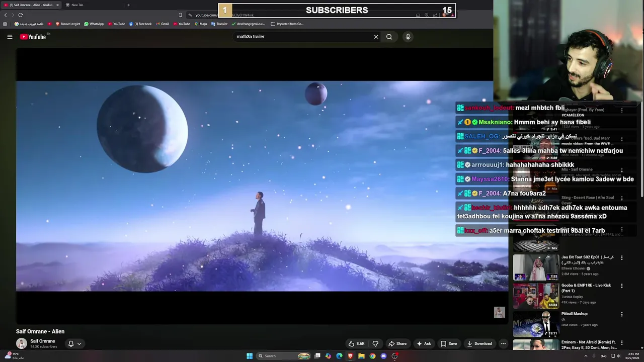
Task: Open ENG language input switcher
Action: [603, 356]
